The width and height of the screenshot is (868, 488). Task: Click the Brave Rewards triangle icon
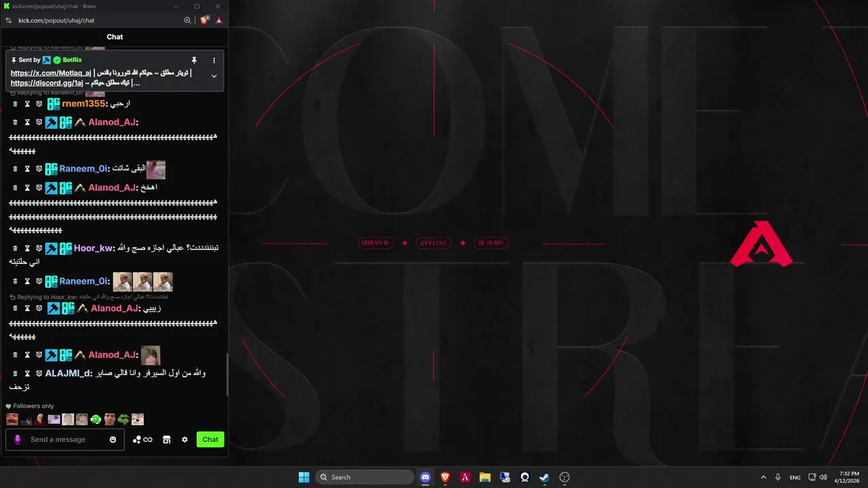point(219,20)
